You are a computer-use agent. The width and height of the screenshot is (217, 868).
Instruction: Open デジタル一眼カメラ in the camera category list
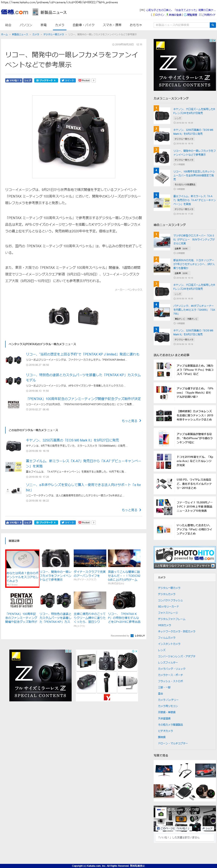(169, 588)
